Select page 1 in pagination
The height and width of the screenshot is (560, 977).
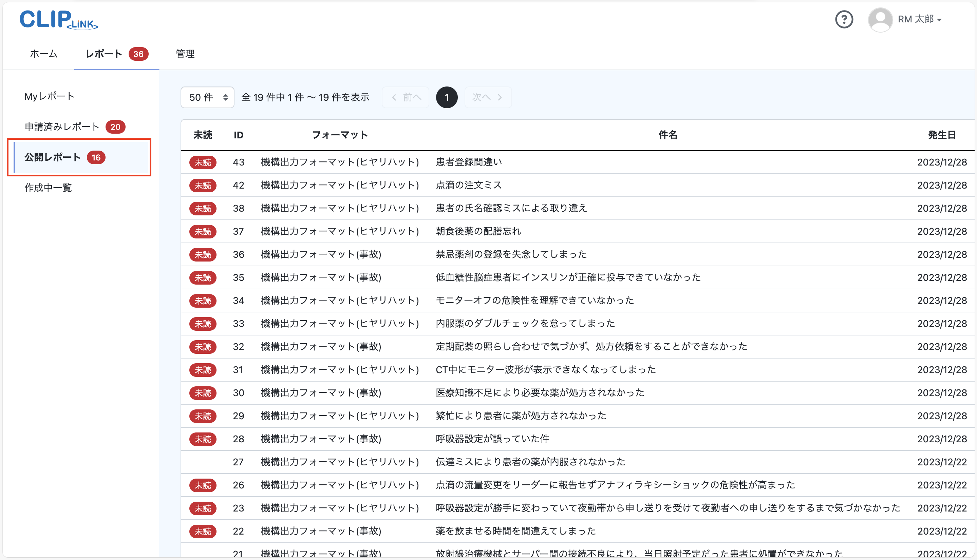point(447,97)
